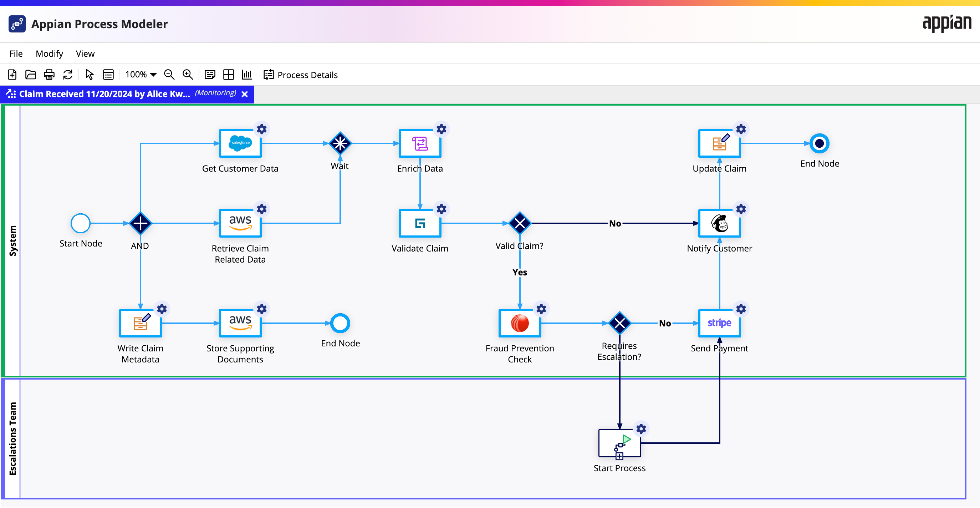The image size is (980, 508).
Task: Select the Fraud Prevention Check node
Action: (x=520, y=324)
